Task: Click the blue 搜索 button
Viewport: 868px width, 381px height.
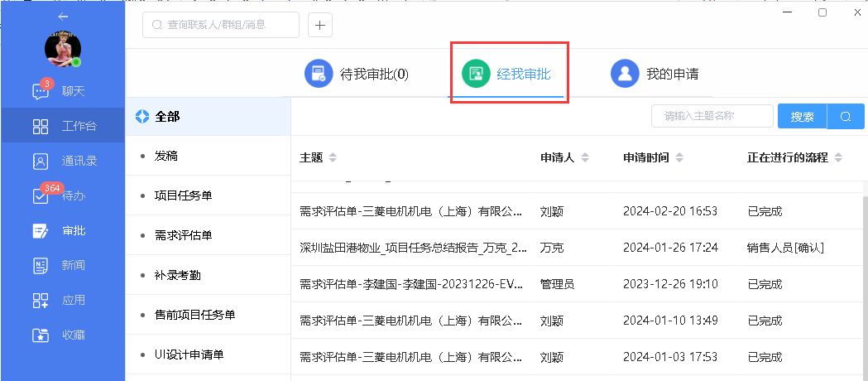Action: [x=802, y=117]
